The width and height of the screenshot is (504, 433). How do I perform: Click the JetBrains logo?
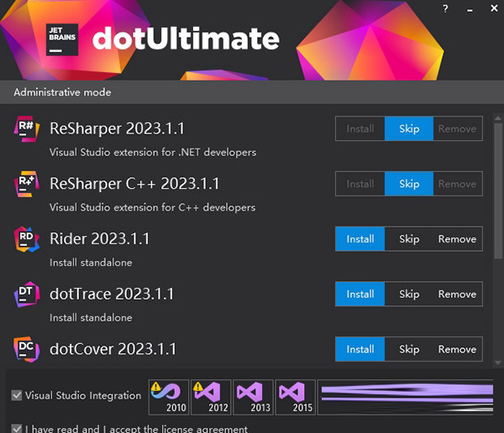[x=62, y=39]
